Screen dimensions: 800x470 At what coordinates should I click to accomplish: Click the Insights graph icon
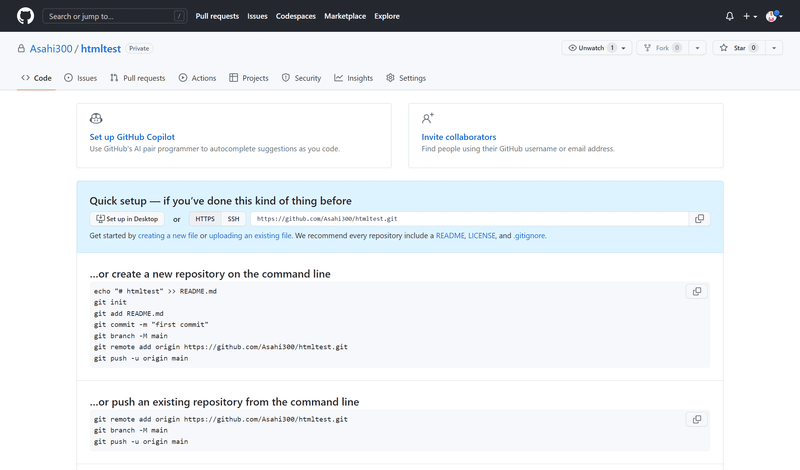click(338, 78)
